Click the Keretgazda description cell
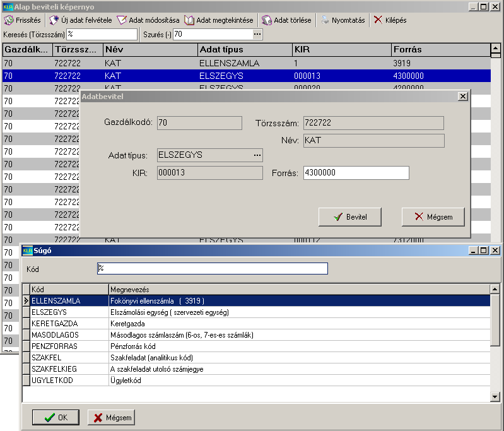Screen dimensions: 504x431 299,323
